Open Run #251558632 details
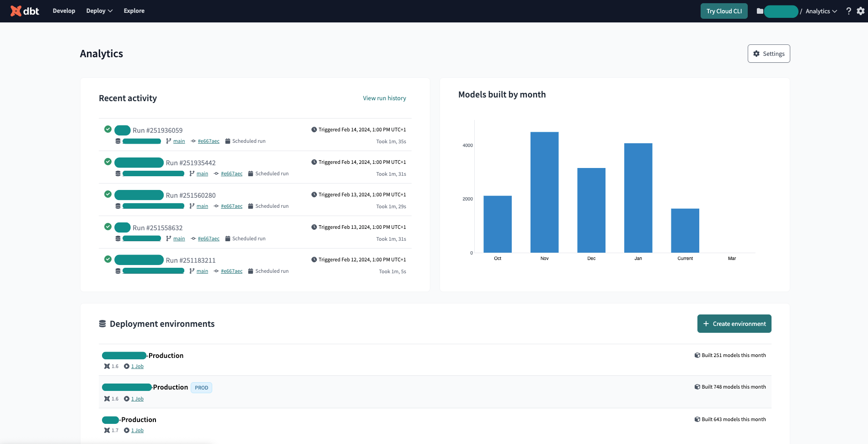The height and width of the screenshot is (444, 868). 158,227
